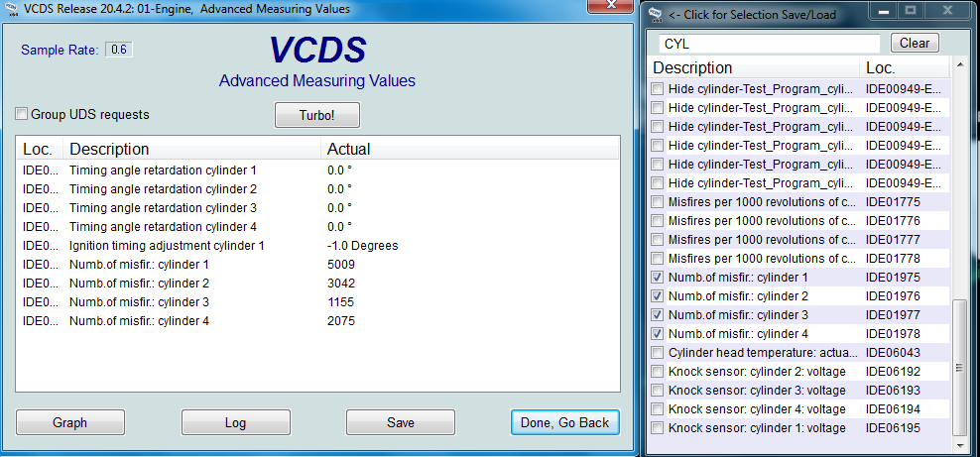Check Knock sensor: cylinder 1: voltage

pos(658,427)
